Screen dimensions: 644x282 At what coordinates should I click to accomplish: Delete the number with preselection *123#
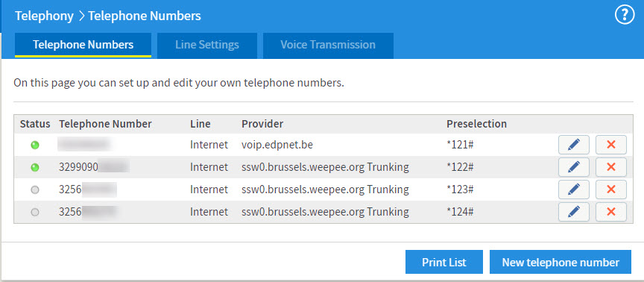pyautogui.click(x=611, y=189)
